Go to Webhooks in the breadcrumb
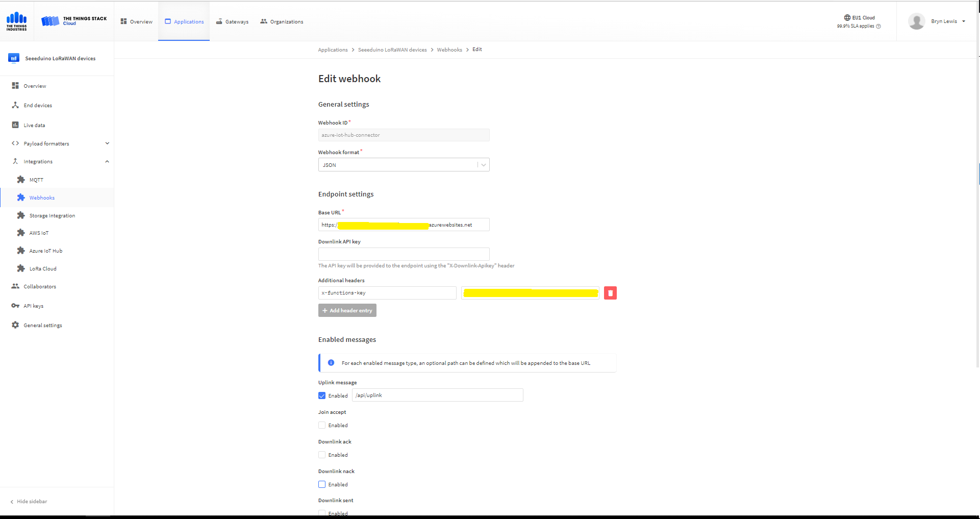The image size is (980, 519). coord(449,50)
